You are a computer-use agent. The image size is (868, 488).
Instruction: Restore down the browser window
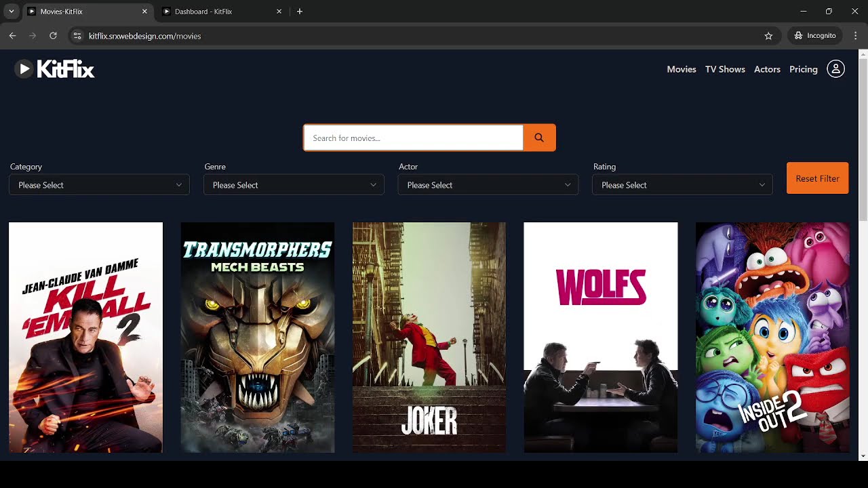pos(829,12)
